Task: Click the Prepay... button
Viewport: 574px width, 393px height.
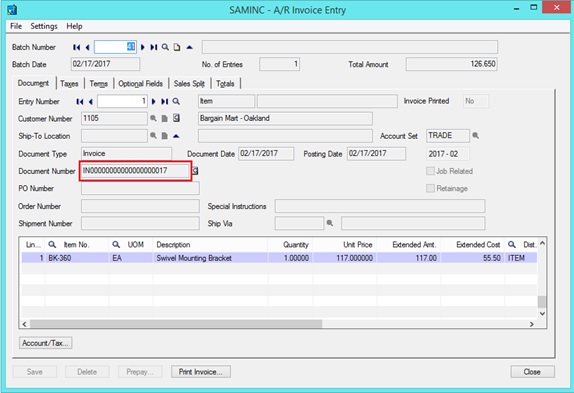Action: (140, 372)
